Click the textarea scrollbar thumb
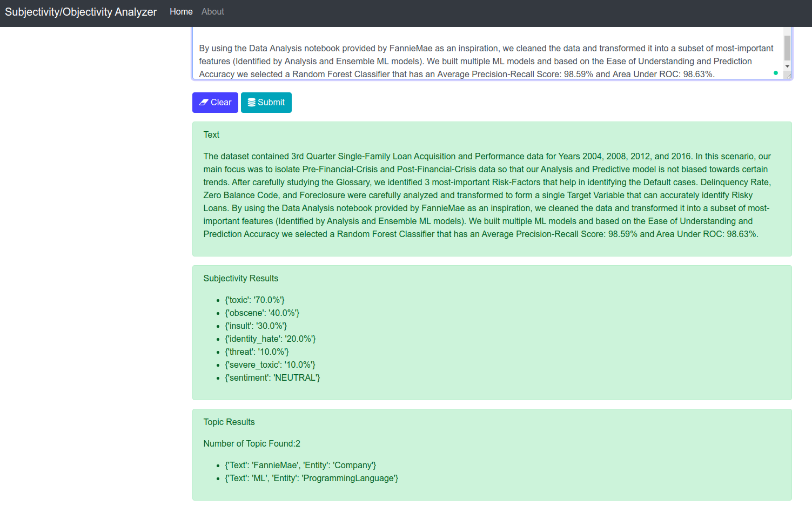 pyautogui.click(x=787, y=48)
